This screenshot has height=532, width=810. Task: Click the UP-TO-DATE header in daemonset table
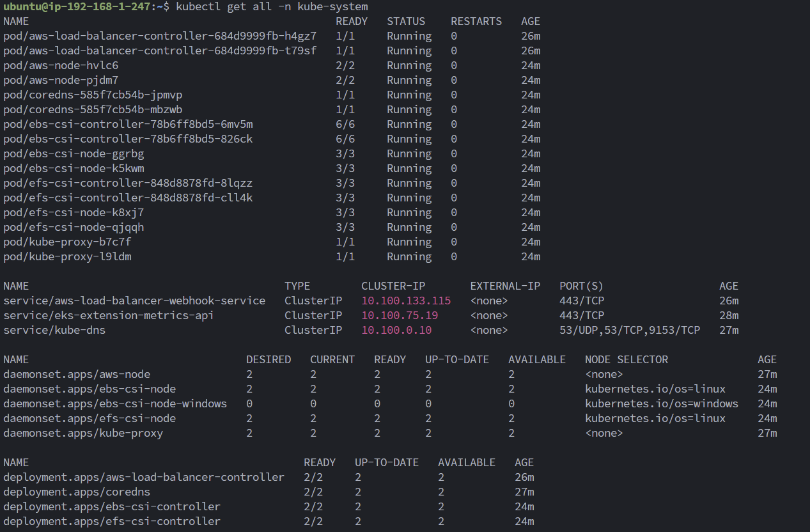pyautogui.click(x=457, y=359)
